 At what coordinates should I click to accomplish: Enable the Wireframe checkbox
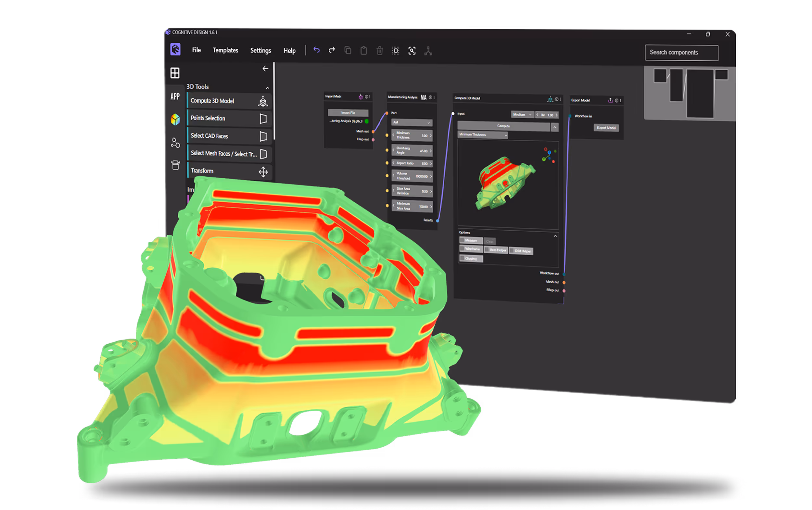[x=463, y=249]
